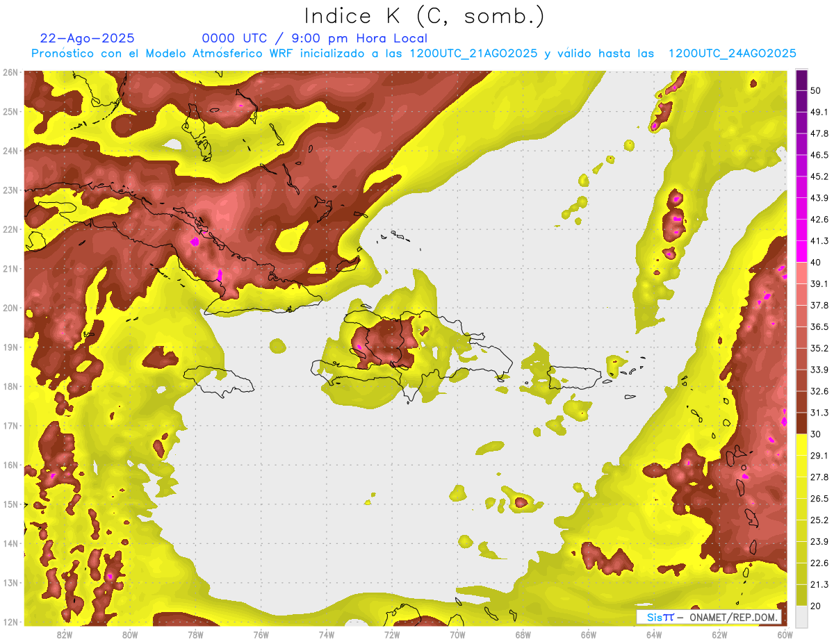Screen dimensions: 834x644
Task: Click the legend value "30"
Action: click(817, 434)
